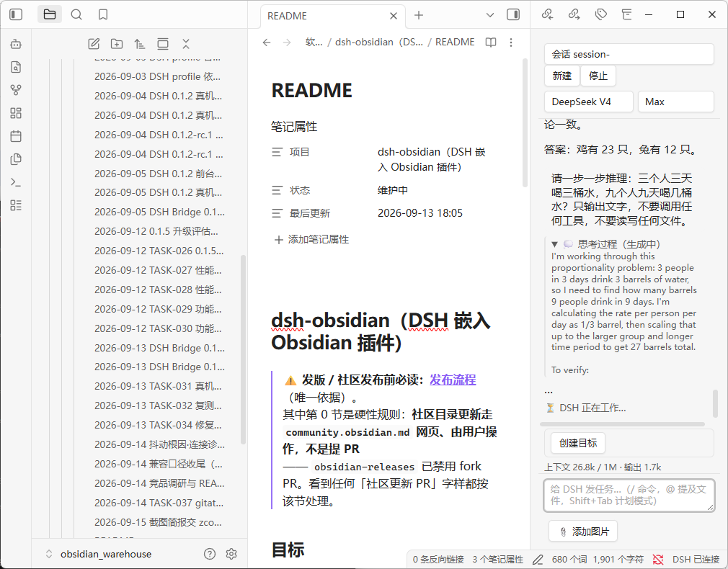Image resolution: width=728 pixels, height=569 pixels.
Task: Click the 2026-09-13 18:05 property value
Action: (x=420, y=213)
